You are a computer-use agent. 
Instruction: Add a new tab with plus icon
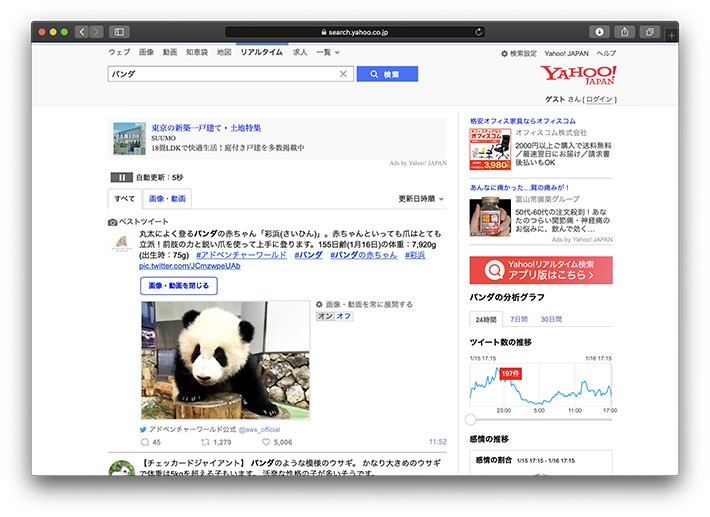(671, 35)
